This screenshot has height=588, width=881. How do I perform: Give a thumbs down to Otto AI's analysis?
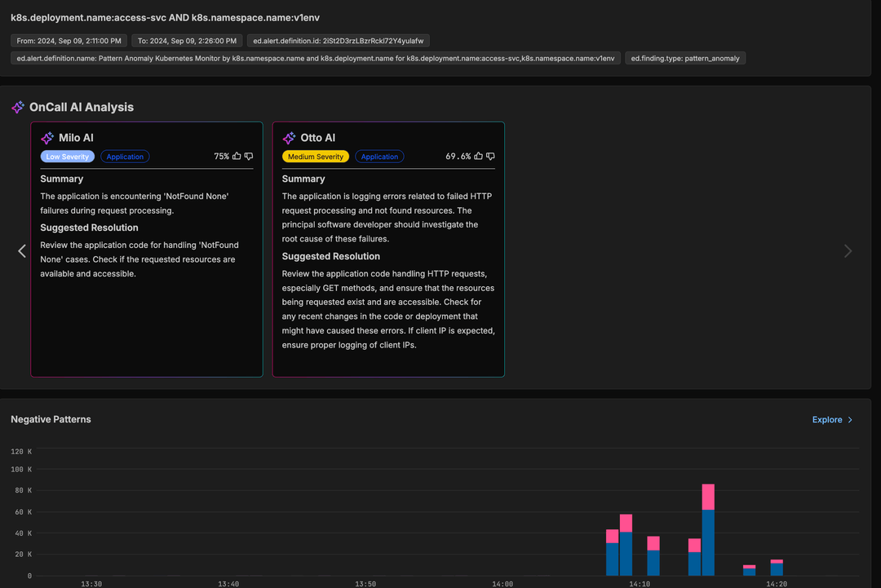[x=491, y=156]
